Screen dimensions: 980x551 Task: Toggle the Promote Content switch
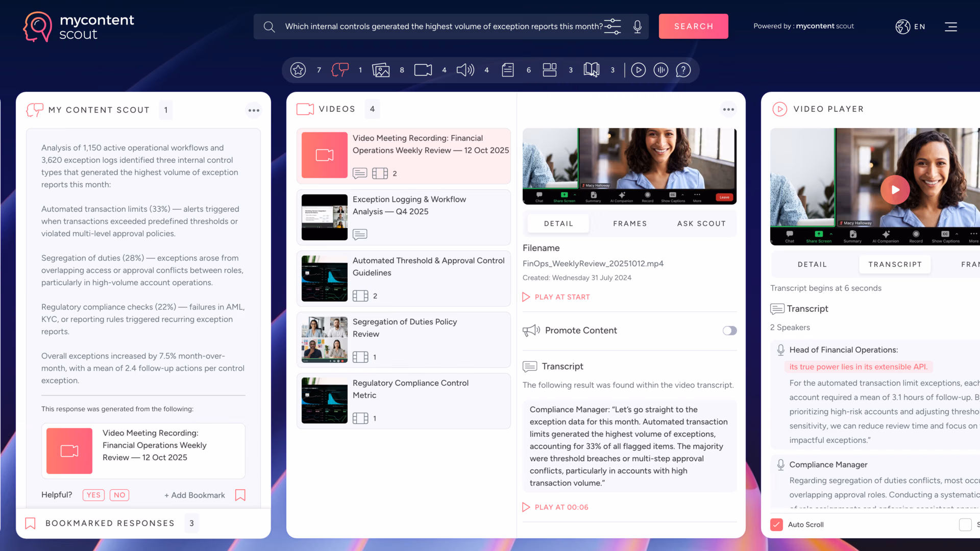point(729,331)
